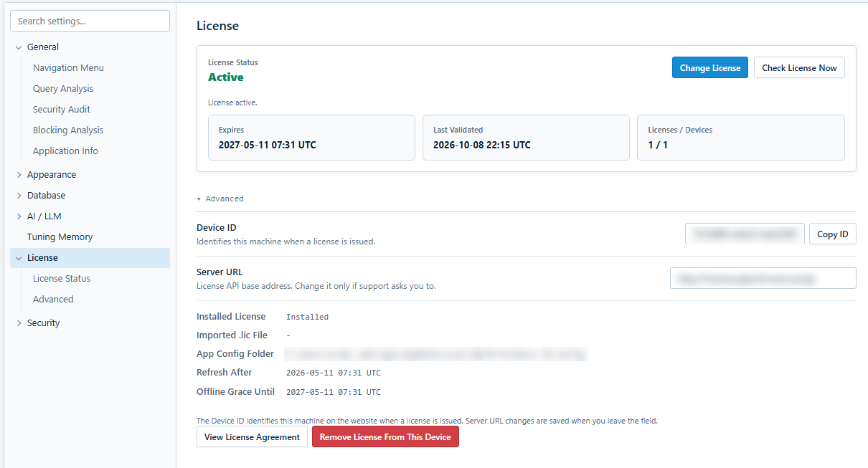Click the Active license status text
The width and height of the screenshot is (868, 468).
point(226,77)
